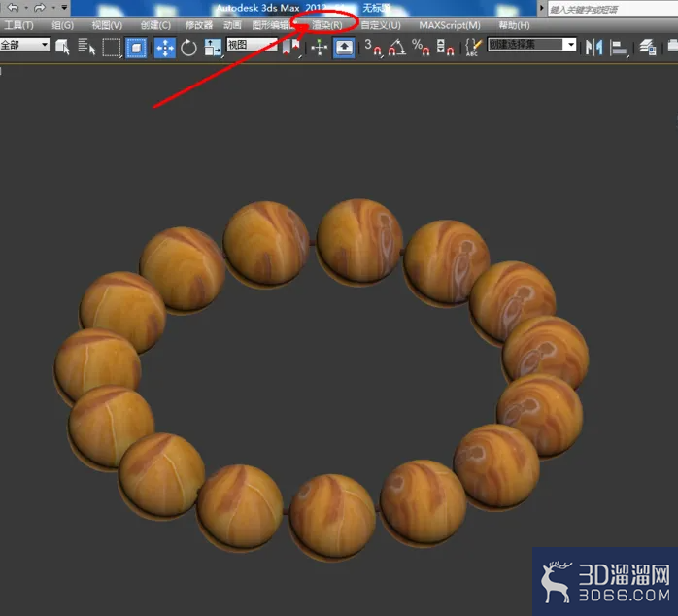Open the MAXScript(M) menu
678x616 pixels.
pos(450,25)
